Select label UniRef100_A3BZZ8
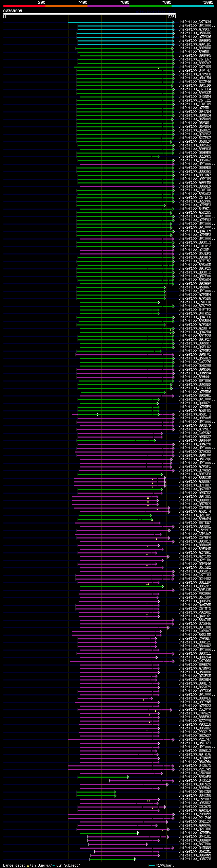Image resolution: width=217 pixels, height=868 pixels. tap(195, 859)
